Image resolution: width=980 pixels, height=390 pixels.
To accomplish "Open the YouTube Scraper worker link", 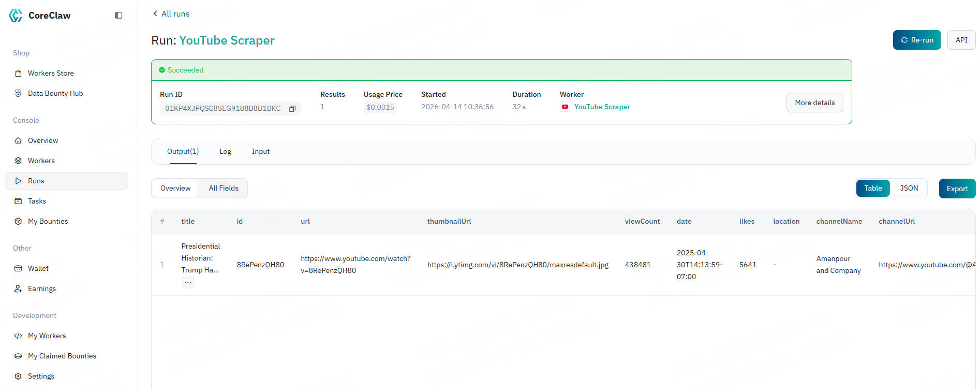I will point(602,107).
